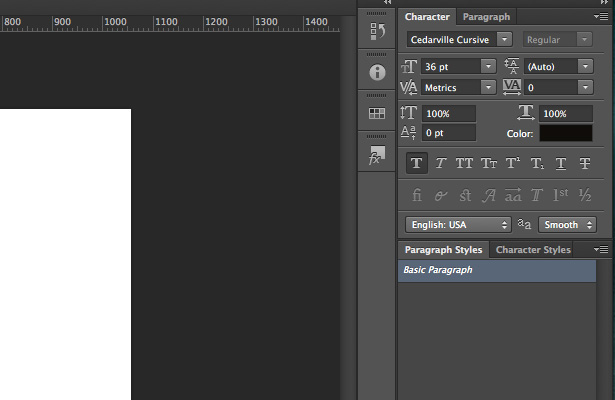Click the anti-aliasing aa icon
This screenshot has height=400, width=615.
click(524, 224)
